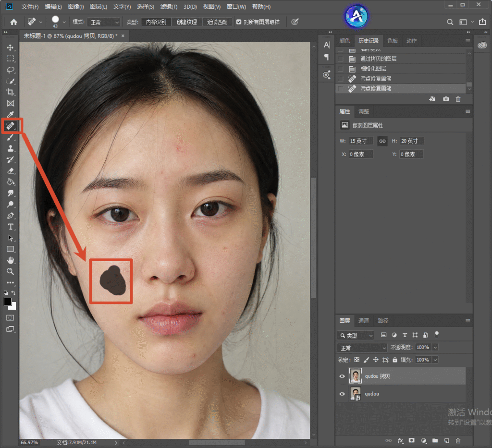Hide the 'qudou' layer
Screen dimensions: 492x448
pos(342,394)
